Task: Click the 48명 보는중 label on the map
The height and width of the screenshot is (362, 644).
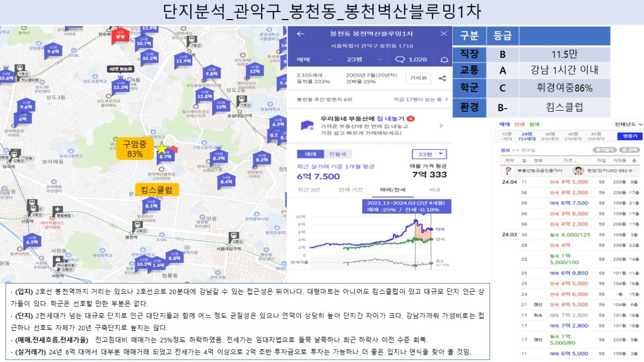Action: [120, 69]
